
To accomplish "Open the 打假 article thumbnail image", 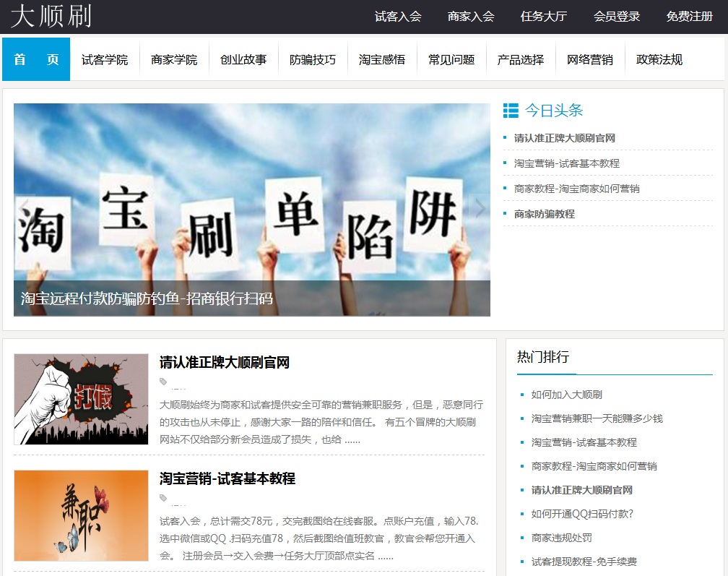I will click(80, 400).
